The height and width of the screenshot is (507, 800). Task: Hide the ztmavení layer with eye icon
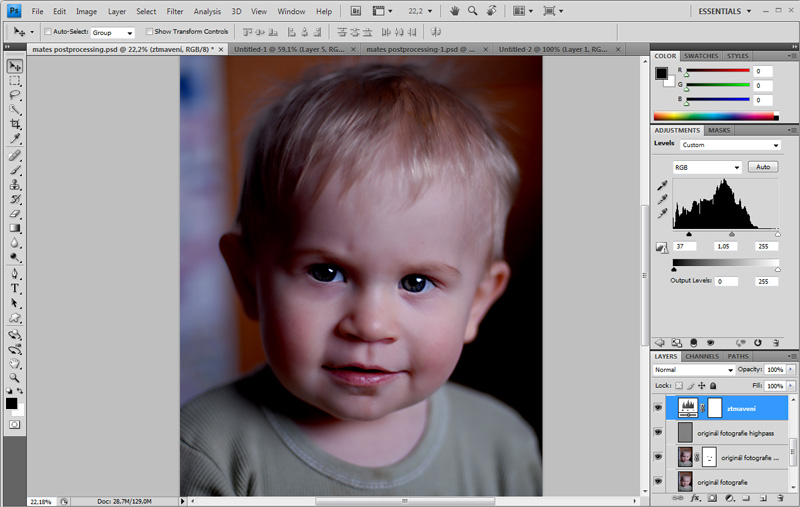[x=658, y=408]
